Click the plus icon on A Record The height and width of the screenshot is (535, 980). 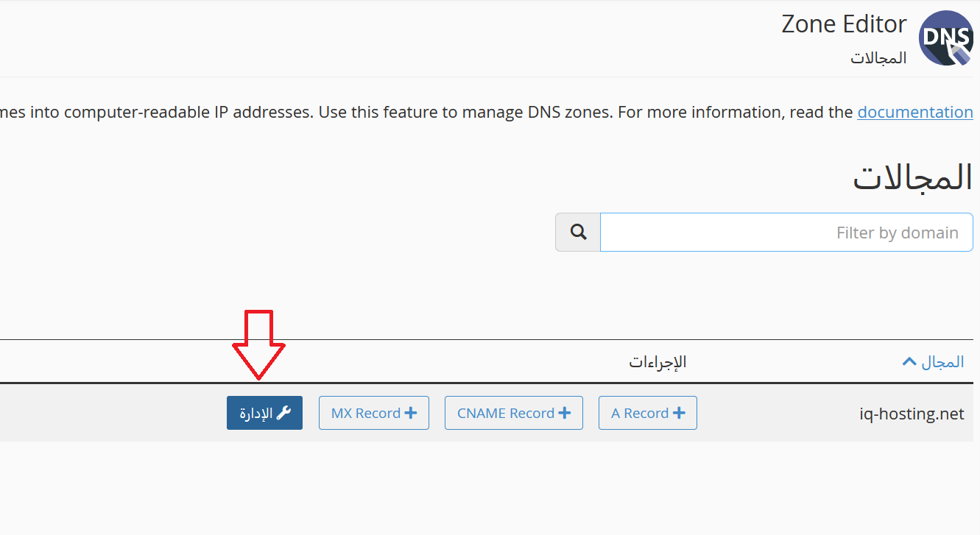click(x=679, y=413)
